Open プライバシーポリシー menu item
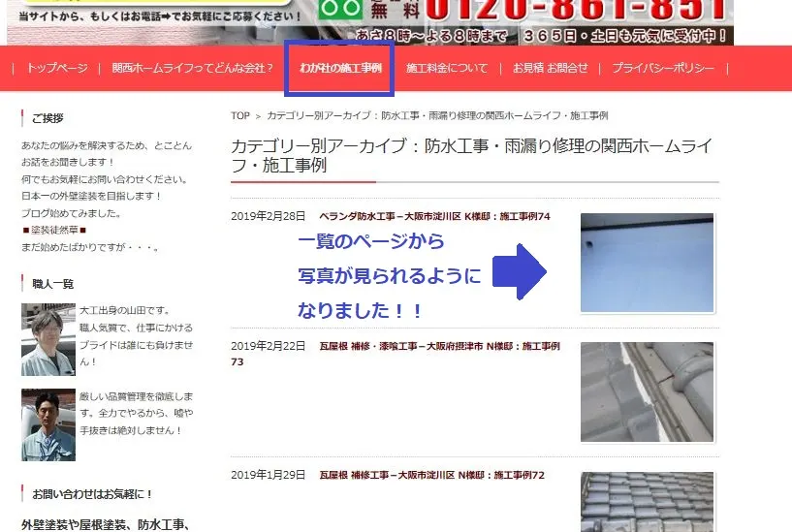The width and height of the screenshot is (792, 532). click(x=663, y=68)
